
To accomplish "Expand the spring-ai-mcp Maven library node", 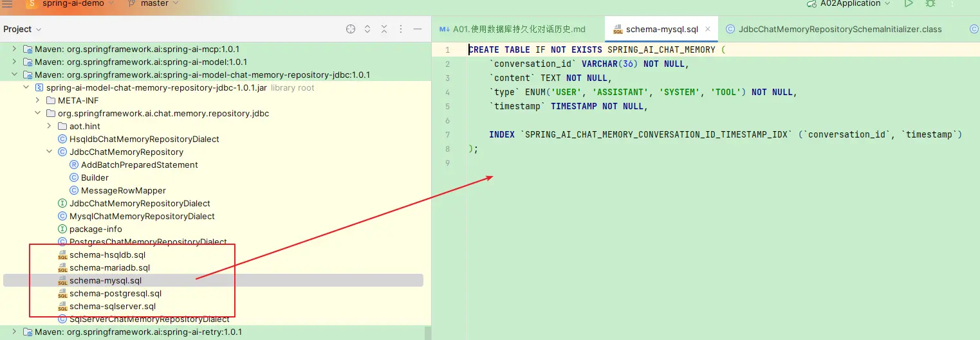I will click(x=14, y=49).
